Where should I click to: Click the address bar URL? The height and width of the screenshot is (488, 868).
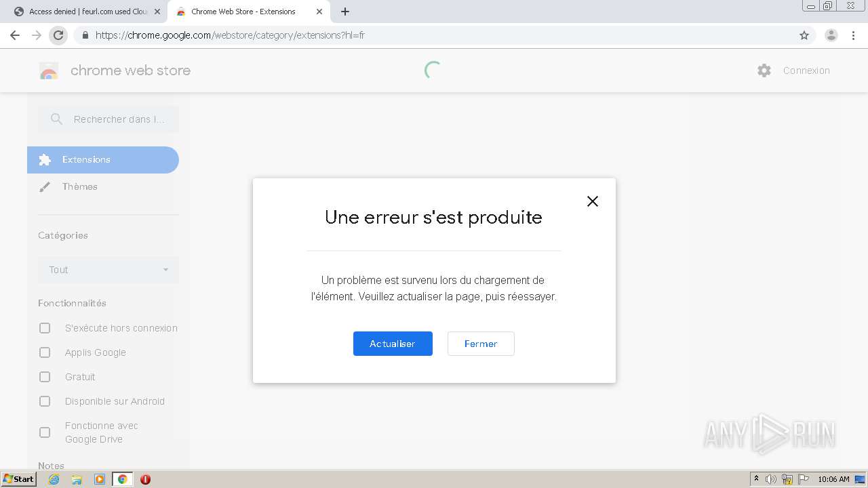230,35
